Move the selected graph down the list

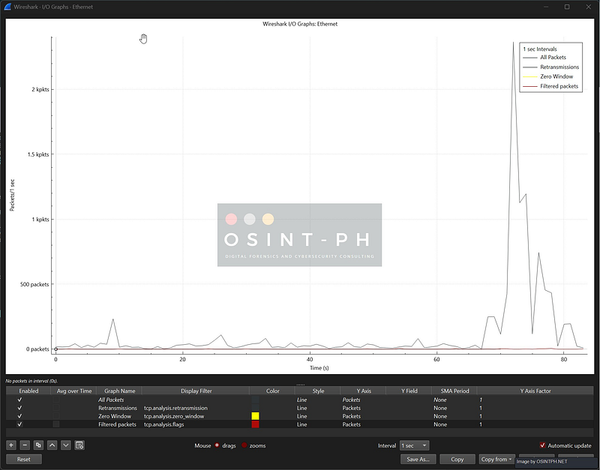[x=66, y=445]
